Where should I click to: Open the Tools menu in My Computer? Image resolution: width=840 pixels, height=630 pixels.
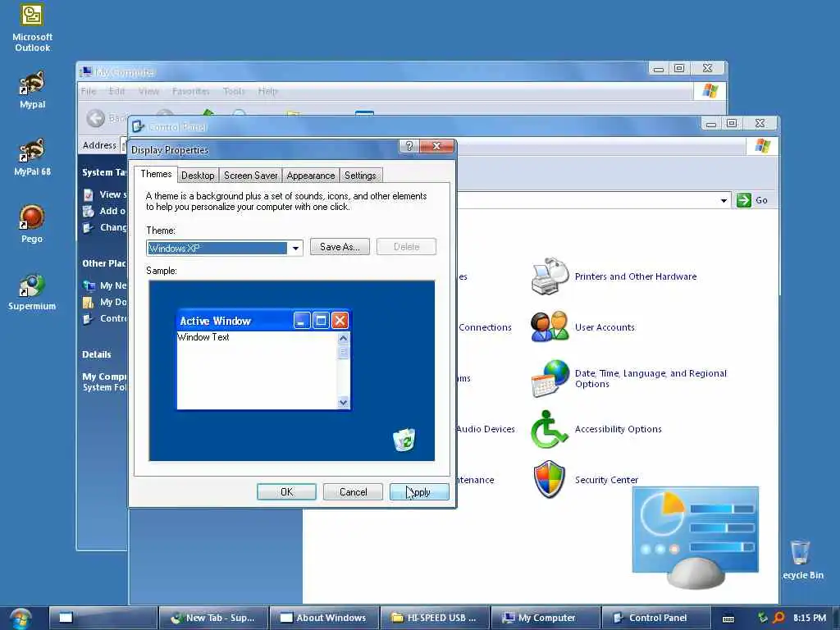(x=234, y=91)
